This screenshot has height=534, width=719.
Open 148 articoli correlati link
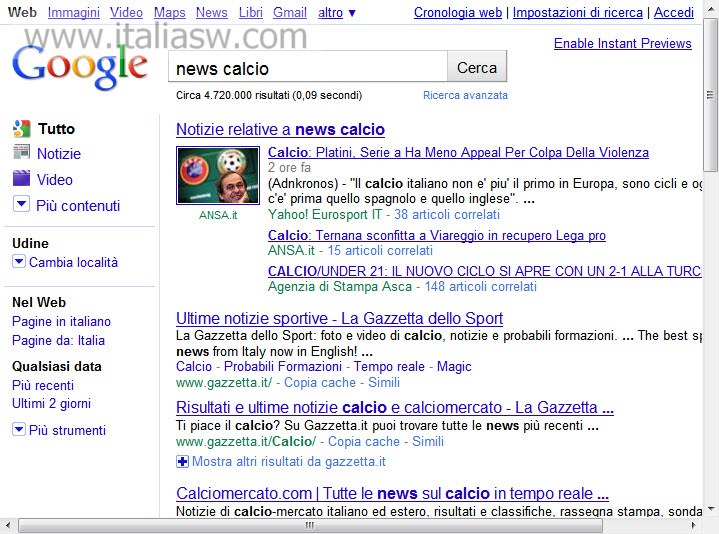click(x=480, y=286)
